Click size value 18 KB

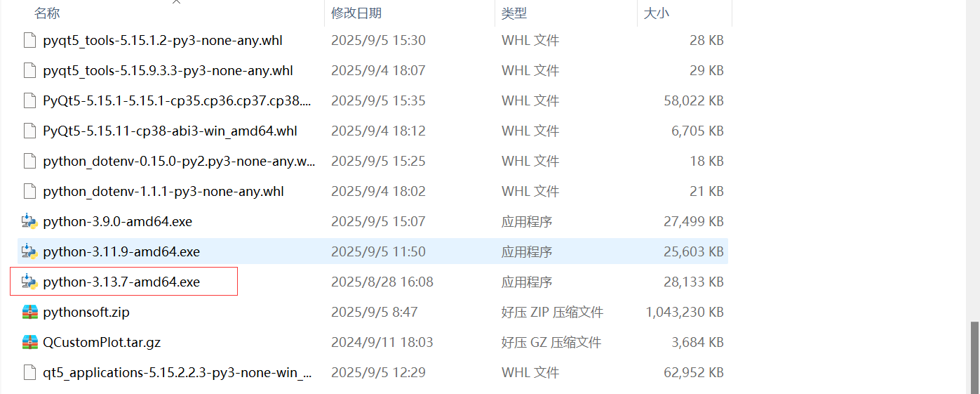tap(706, 161)
